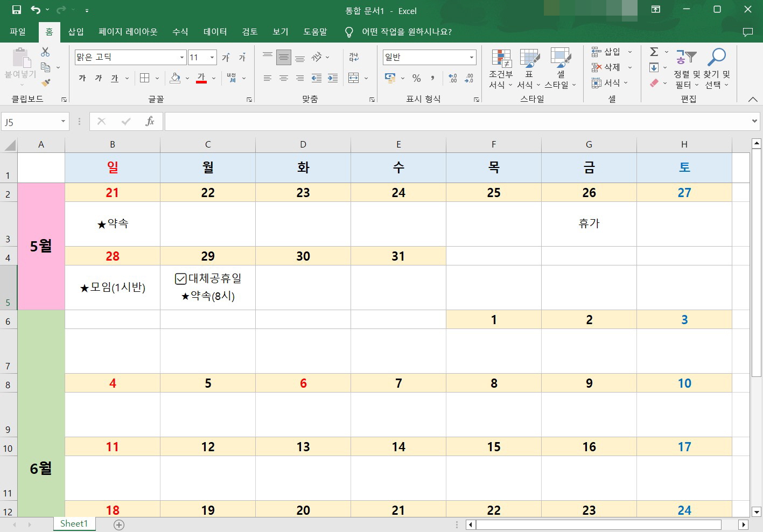
Task: Open 글꼴 group dialog launcher
Action: click(x=249, y=100)
